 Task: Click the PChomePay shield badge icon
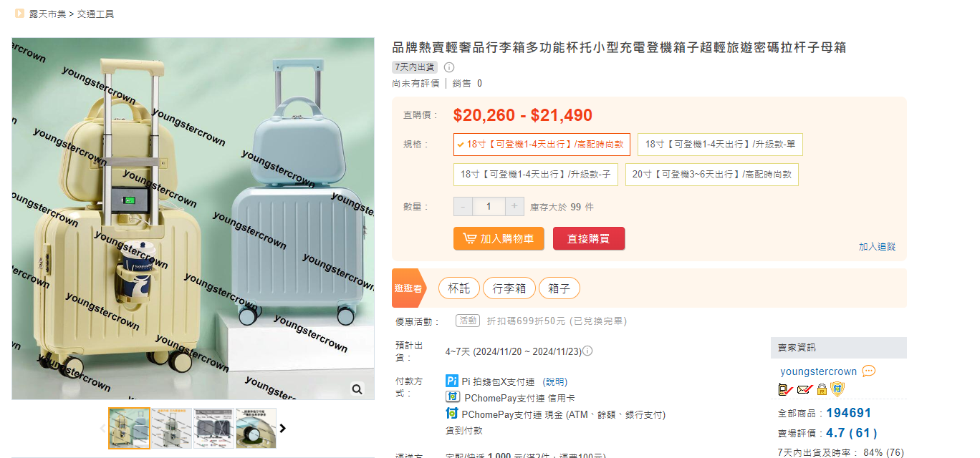837,389
